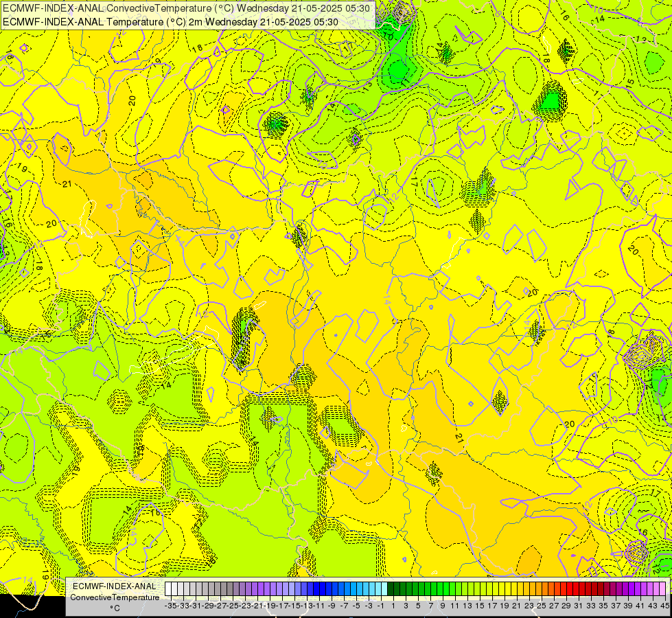Click the ConvectiveTemperature label in the legend
The image size is (672, 618).
coord(115,597)
